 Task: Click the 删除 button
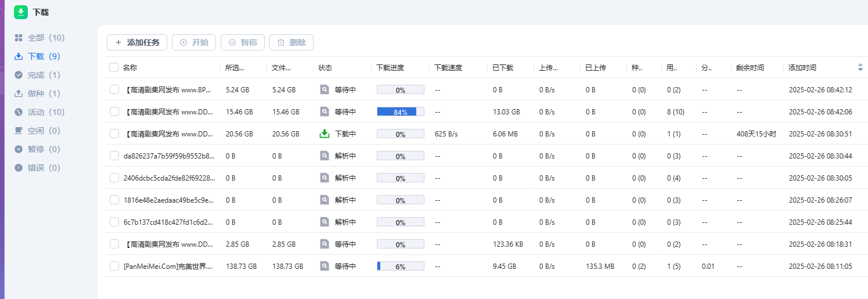[291, 42]
